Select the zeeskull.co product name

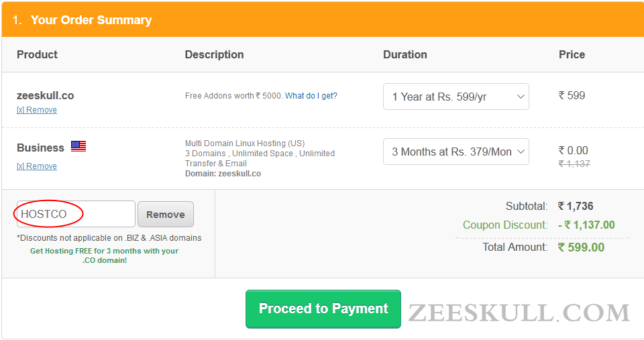tap(45, 95)
